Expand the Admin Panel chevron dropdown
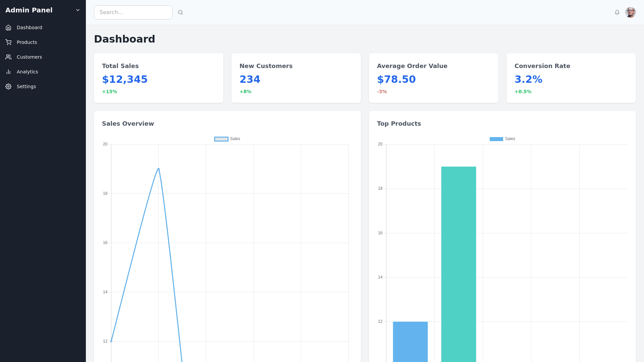 [x=78, y=10]
